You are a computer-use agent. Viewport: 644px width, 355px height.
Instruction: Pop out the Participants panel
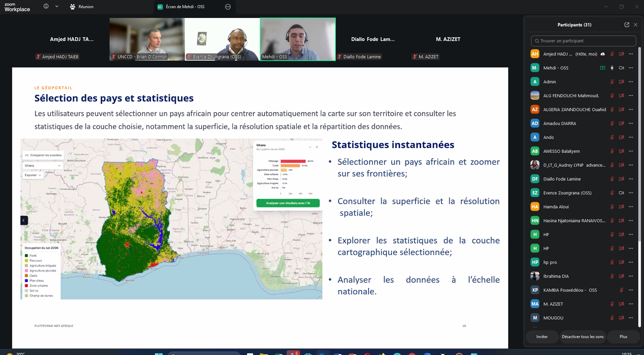click(627, 25)
